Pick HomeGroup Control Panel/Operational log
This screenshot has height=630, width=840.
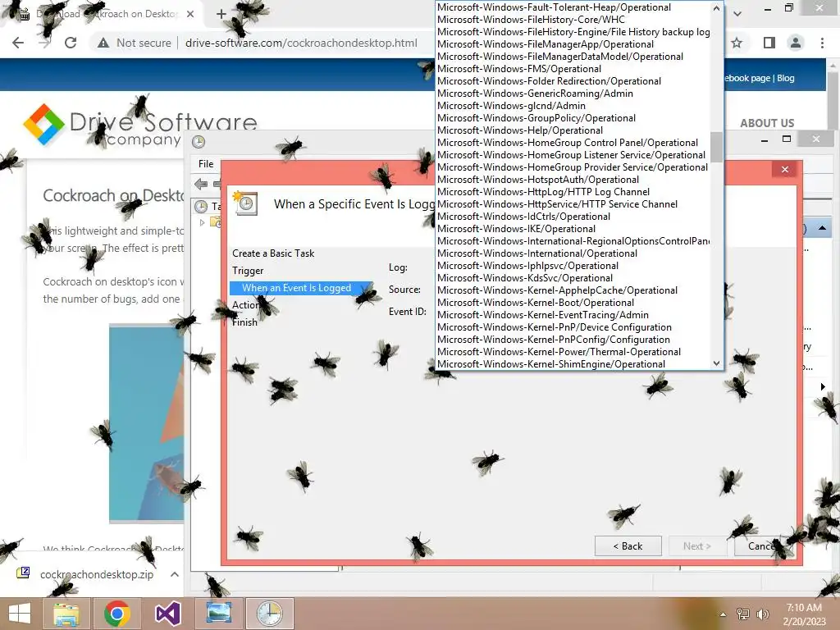573,143
